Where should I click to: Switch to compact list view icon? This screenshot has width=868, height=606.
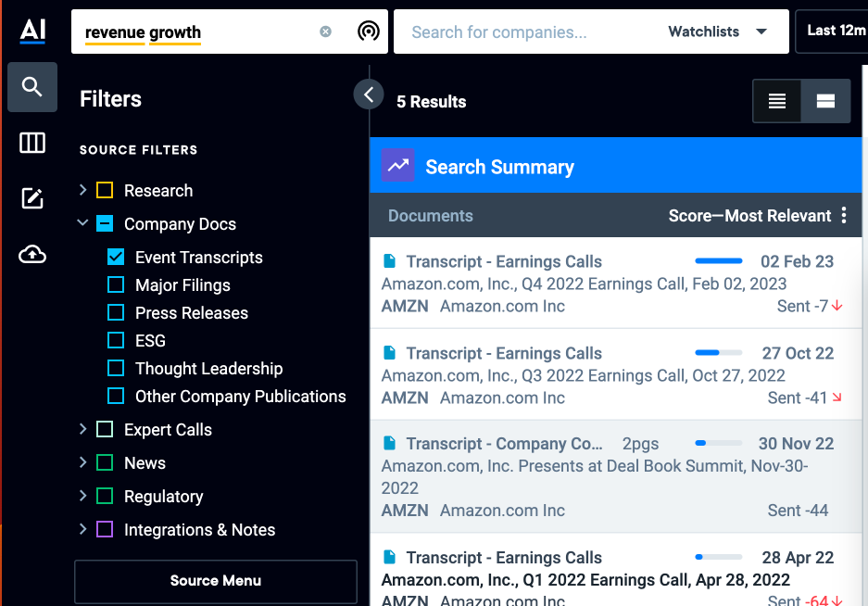click(x=776, y=101)
